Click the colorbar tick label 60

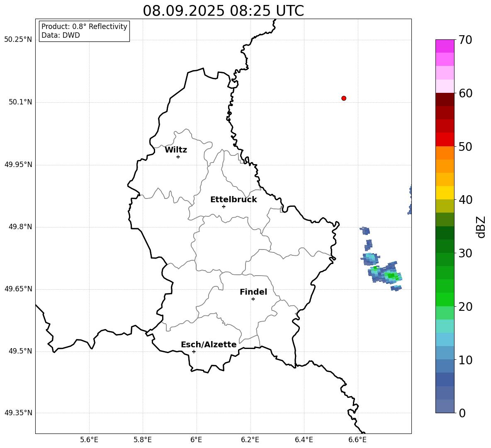coord(465,93)
